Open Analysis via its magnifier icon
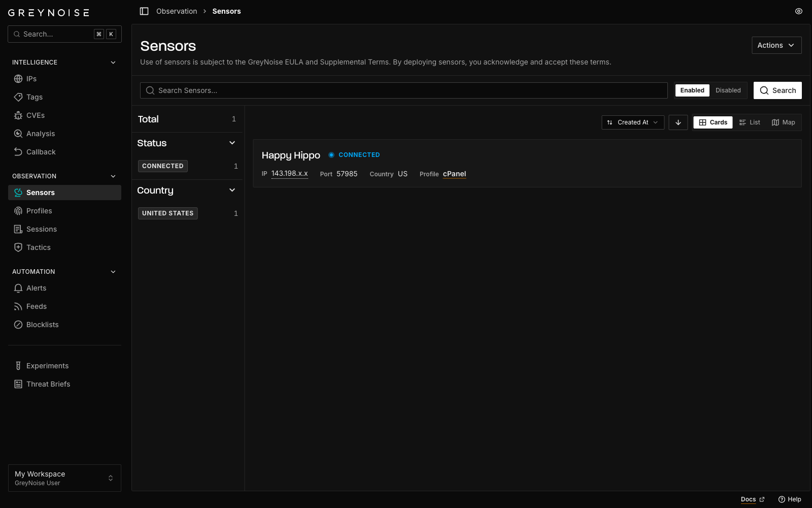 pos(18,134)
